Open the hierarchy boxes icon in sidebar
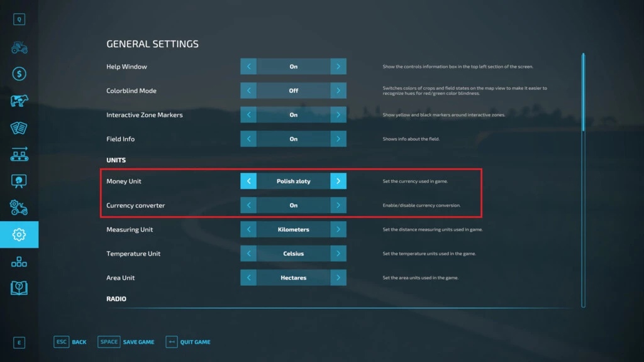 (19, 261)
